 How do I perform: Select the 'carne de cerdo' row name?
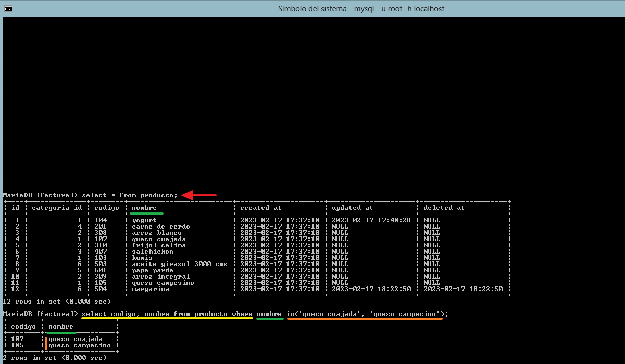tap(161, 227)
